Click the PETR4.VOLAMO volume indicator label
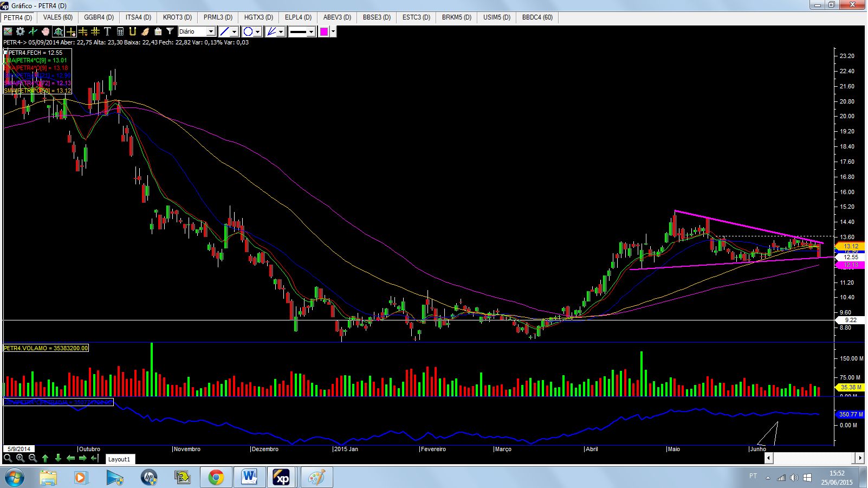Screen dimensions: 868x488 tap(46, 348)
